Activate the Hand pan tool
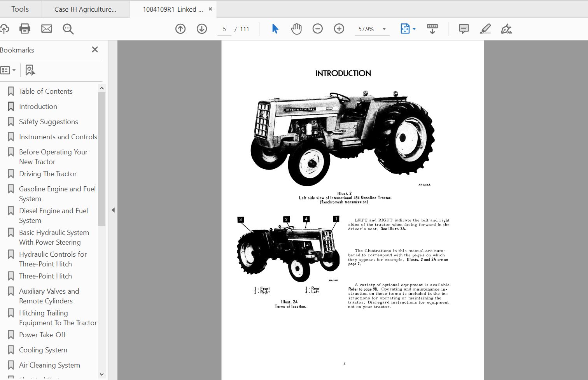Viewport: 588px width, 380px height. tap(296, 29)
